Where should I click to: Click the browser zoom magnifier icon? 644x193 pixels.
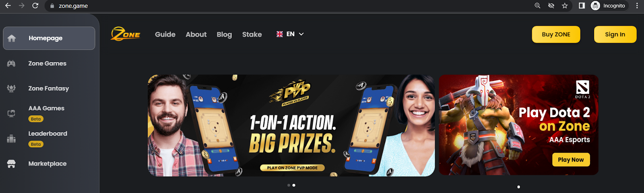[x=537, y=6]
